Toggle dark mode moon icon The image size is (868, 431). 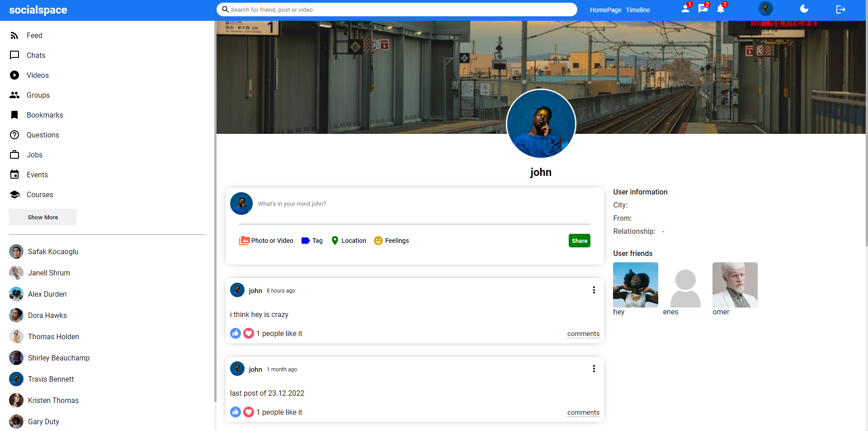pos(804,9)
